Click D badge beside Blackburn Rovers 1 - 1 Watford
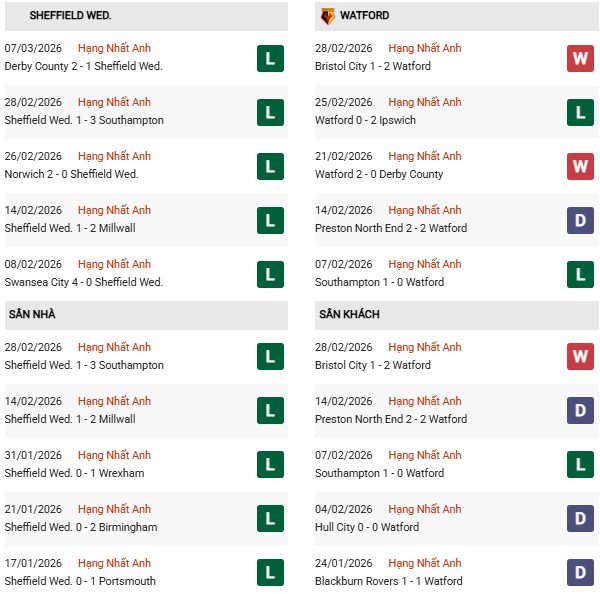 580,573
